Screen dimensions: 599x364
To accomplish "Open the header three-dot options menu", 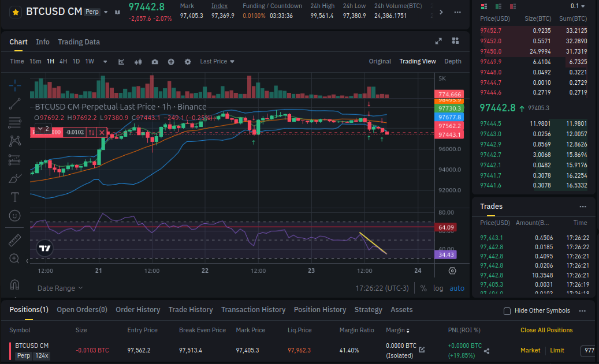I will click(x=457, y=12).
